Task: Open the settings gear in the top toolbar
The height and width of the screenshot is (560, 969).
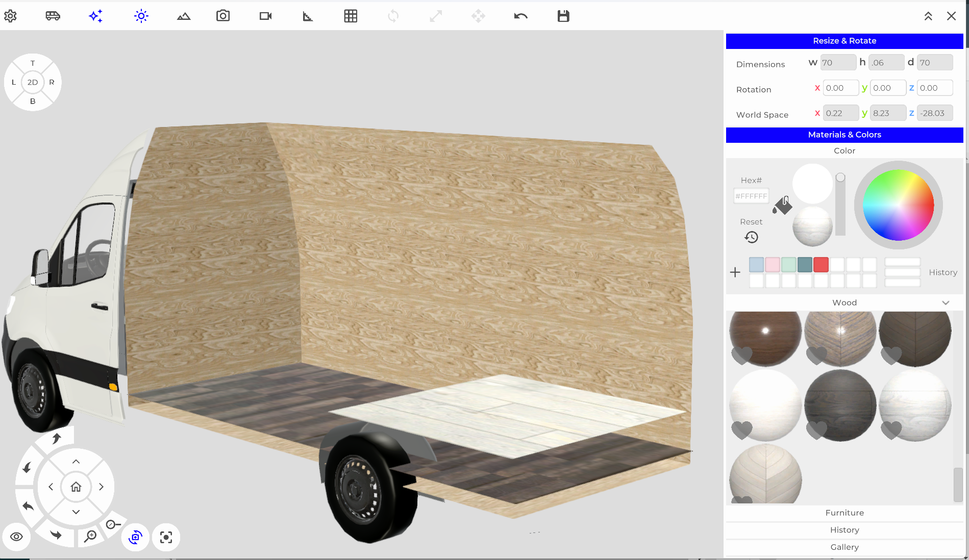Action: pyautogui.click(x=10, y=16)
